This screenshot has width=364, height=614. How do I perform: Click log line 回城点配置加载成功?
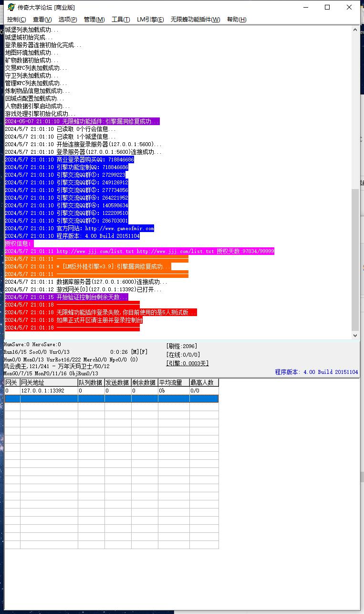[35, 98]
